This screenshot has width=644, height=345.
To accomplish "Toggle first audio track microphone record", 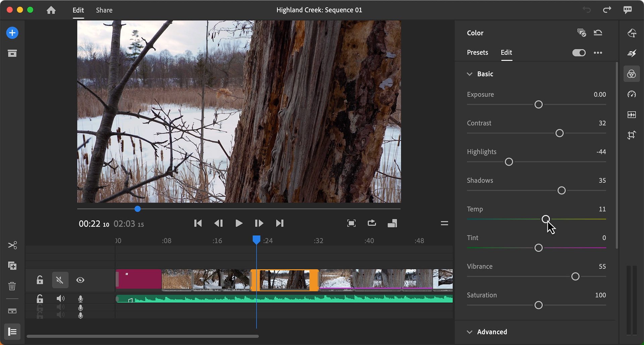I will [80, 299].
